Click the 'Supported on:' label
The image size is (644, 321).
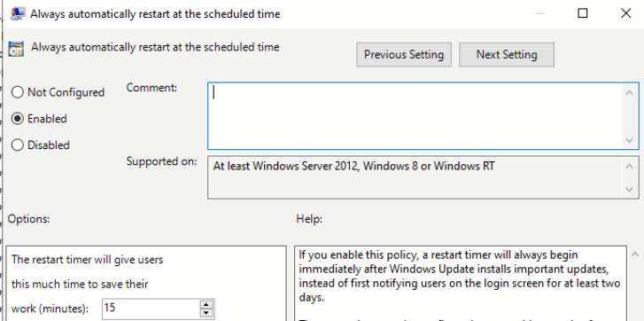161,161
